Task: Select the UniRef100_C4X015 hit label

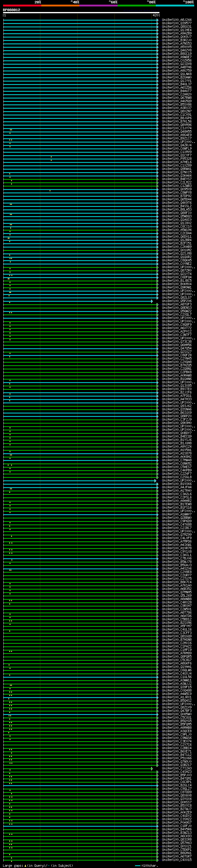Action: (x=176, y=860)
